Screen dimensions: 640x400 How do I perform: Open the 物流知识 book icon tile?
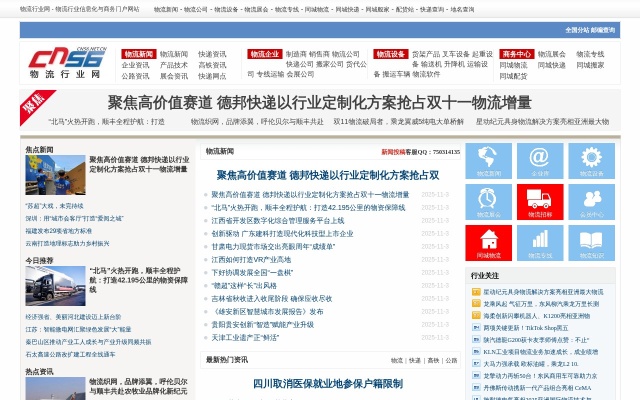[591, 243]
